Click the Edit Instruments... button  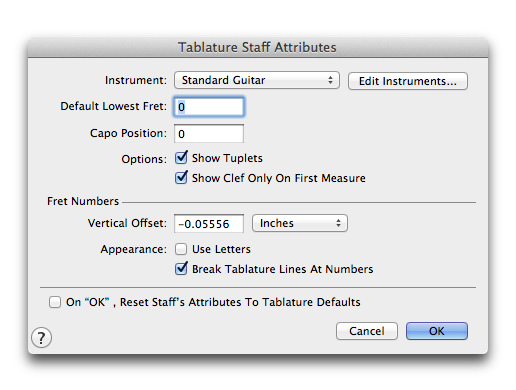coord(408,81)
